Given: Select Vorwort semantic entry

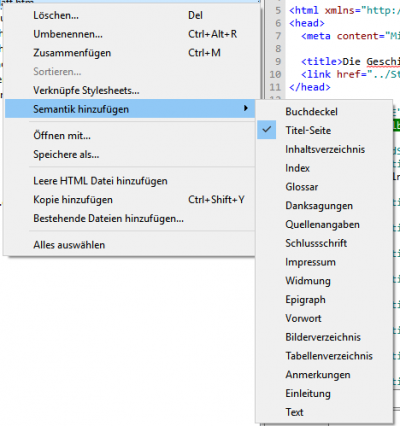Looking at the screenshot, I should point(324,318).
